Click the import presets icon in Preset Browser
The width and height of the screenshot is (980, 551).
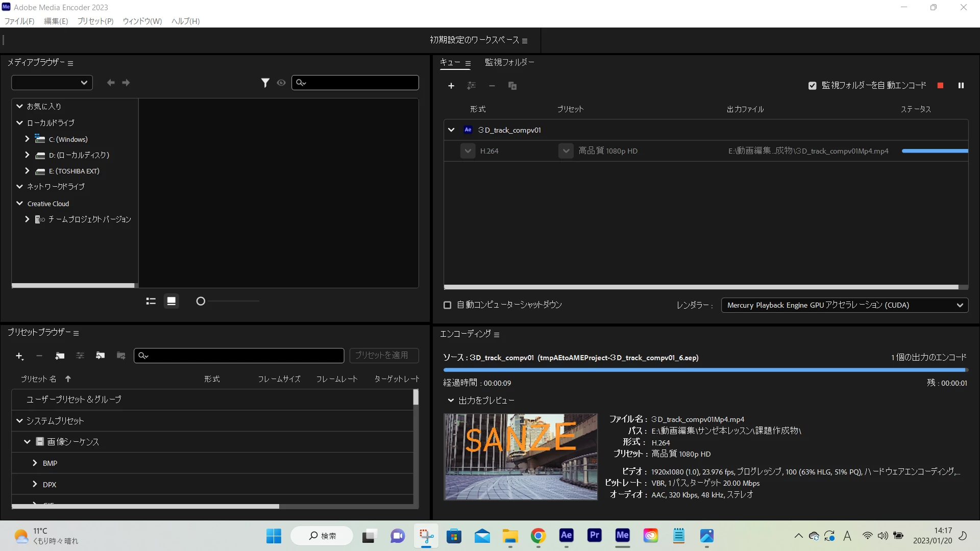pos(101,356)
